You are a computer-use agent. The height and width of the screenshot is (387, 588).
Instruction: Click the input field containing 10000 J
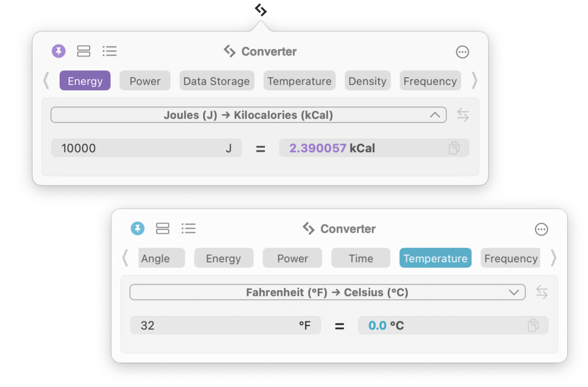pos(147,148)
